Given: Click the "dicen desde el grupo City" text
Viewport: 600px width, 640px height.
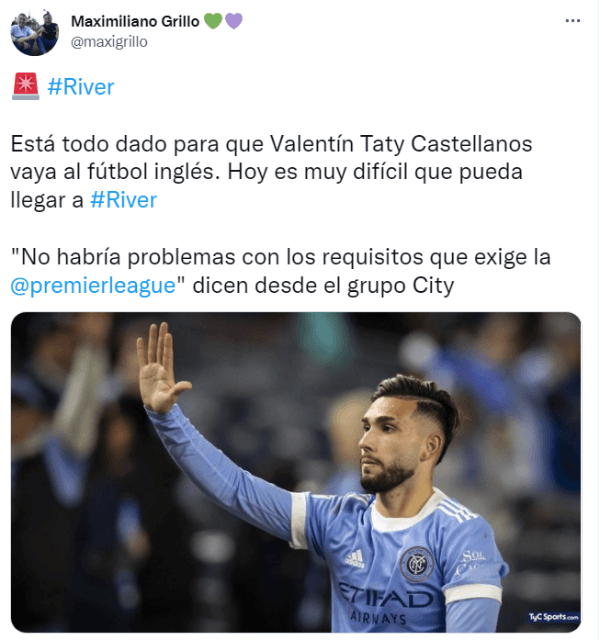Looking at the screenshot, I should point(323,285).
